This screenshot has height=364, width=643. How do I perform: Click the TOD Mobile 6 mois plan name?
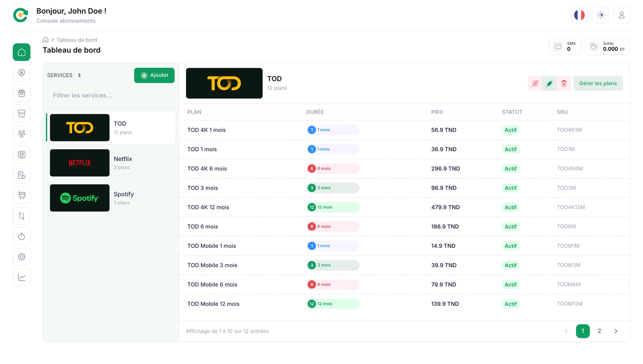point(212,285)
